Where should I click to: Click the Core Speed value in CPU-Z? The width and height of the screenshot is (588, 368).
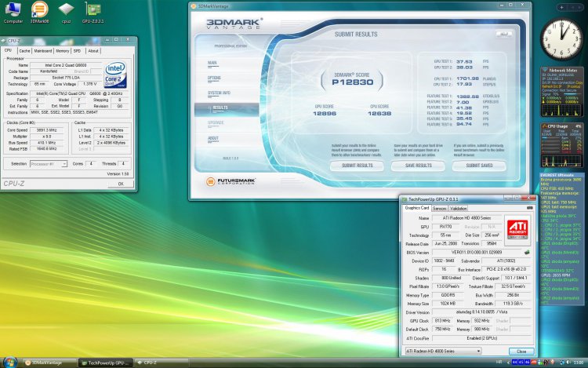click(46, 130)
